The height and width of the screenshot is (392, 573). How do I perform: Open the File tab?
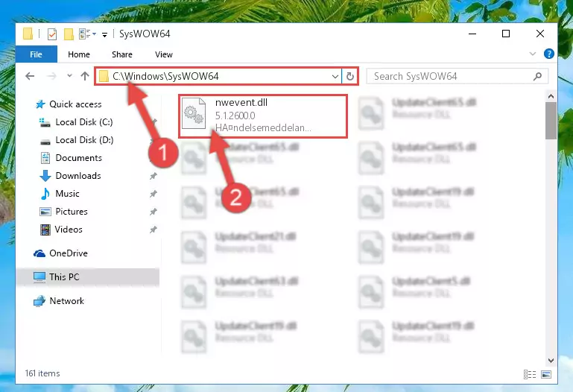point(37,54)
